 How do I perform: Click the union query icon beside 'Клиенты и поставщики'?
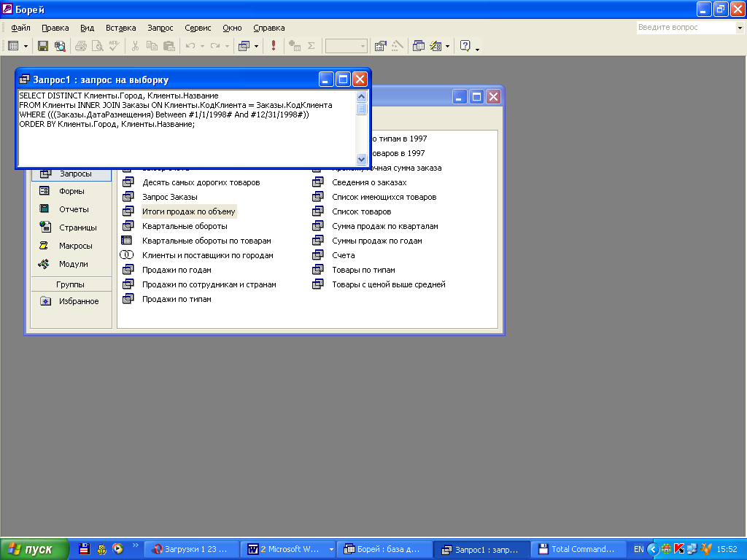click(x=127, y=254)
